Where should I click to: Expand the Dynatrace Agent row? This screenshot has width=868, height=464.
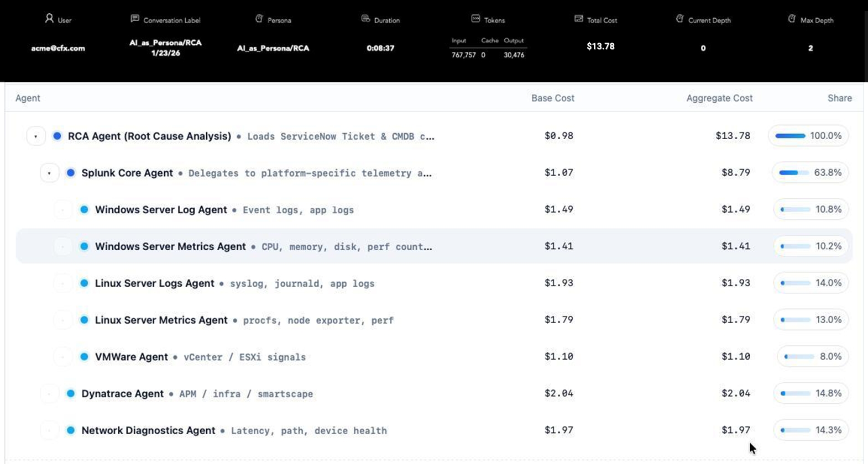[x=49, y=394]
